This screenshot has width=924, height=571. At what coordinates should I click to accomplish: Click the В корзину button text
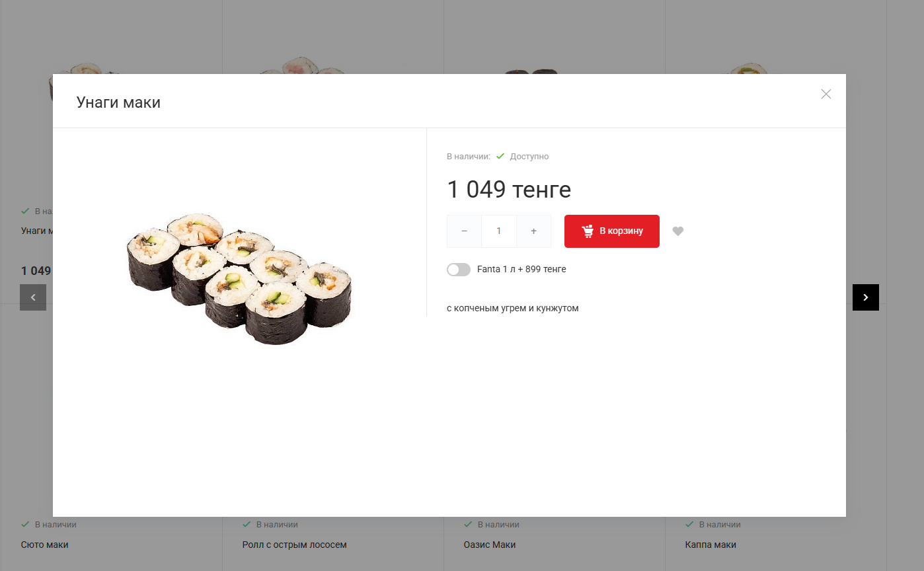coord(621,231)
